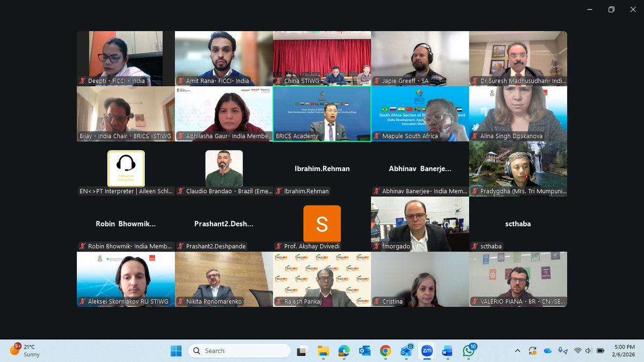Viewport: 644px width, 362px height.
Task: Select Rajesh Pankaj's video tile
Action: 322,279
